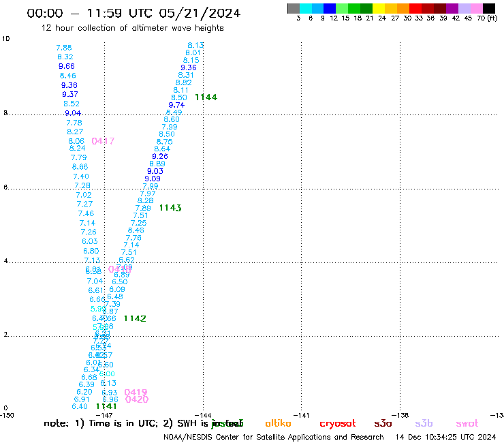This screenshot has height=443, width=504.
Task: Click the latitude axis label '8'
Action: click(5, 113)
